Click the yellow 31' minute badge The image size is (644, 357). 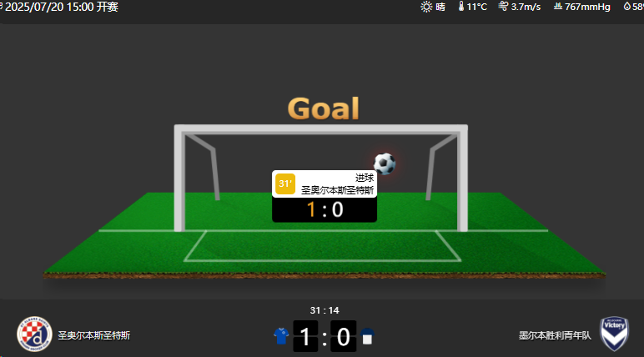coord(285,184)
